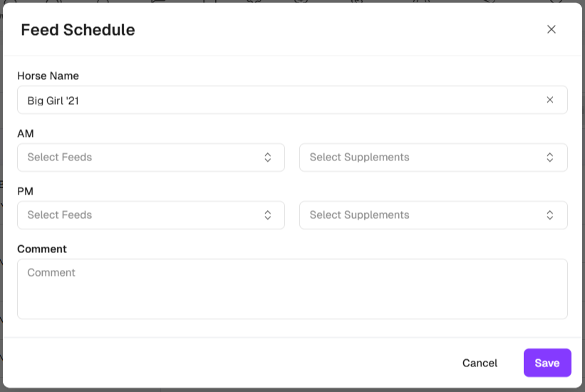Click the AM Select Feeds chevron arrows
This screenshot has height=392, width=585.
coord(267,158)
